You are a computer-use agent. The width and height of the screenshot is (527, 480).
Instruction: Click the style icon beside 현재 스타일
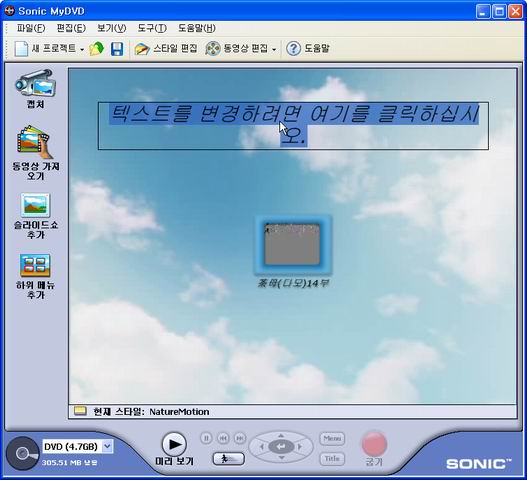tap(80, 411)
